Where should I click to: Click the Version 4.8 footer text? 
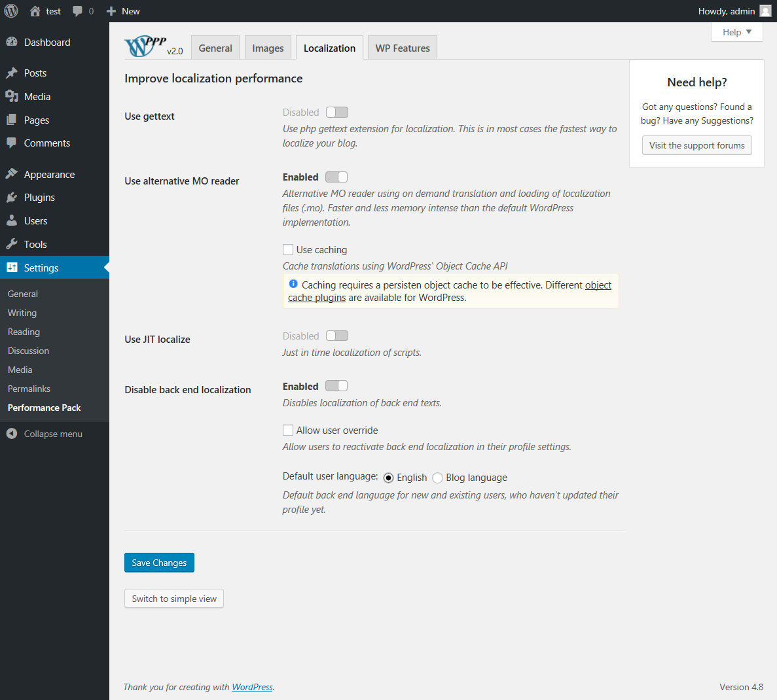[x=741, y=687]
